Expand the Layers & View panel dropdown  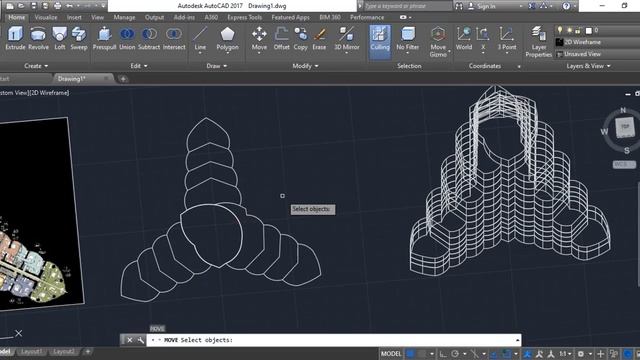[x=589, y=66]
